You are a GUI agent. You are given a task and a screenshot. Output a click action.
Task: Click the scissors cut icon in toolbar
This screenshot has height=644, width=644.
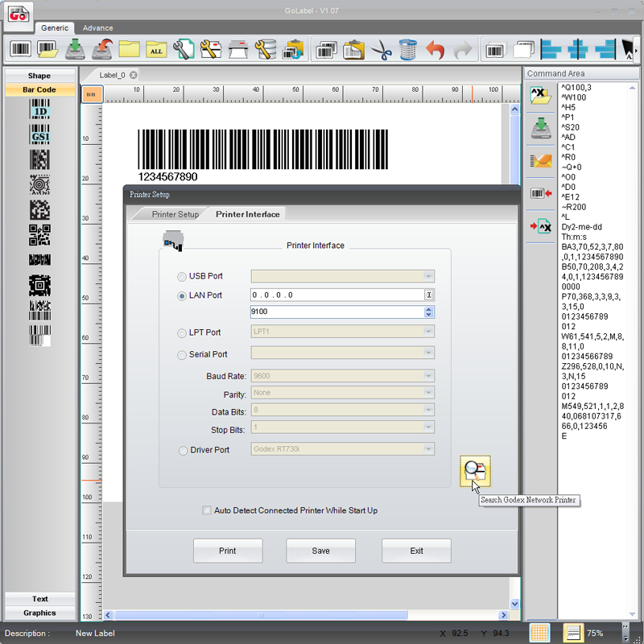381,50
